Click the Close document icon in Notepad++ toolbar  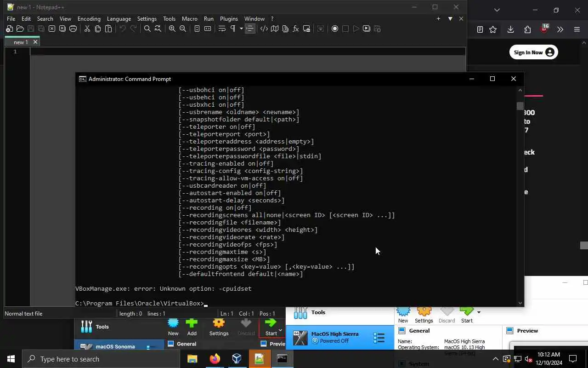[52, 29]
